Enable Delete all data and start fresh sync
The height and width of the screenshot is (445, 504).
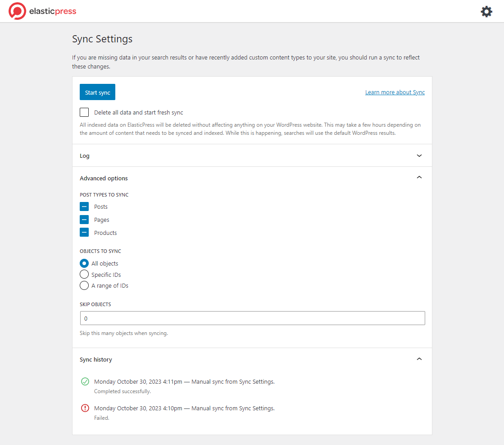[x=84, y=113]
